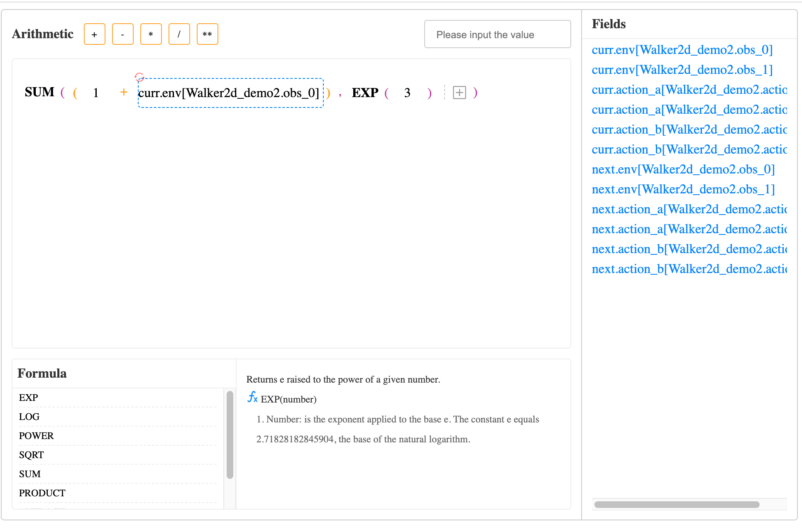Click the multiply asterisk operator button
Viewport: 802px width, 532px height.
(151, 34)
